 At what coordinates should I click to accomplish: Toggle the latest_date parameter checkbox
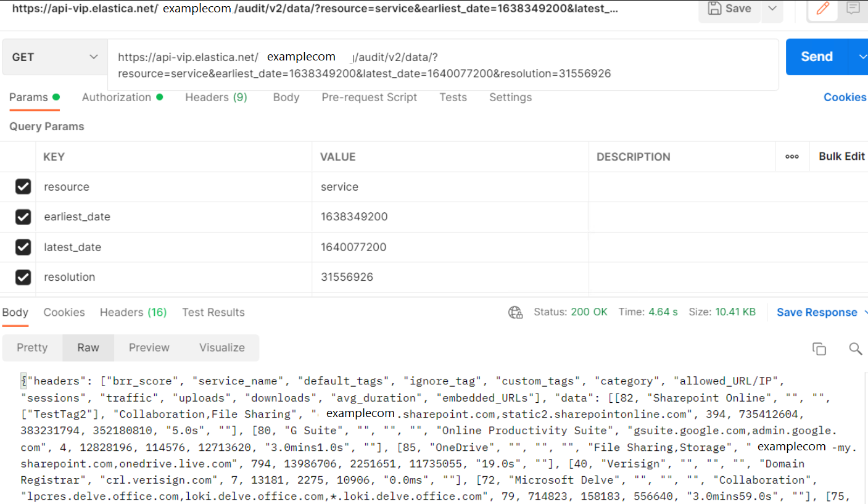tap(23, 247)
